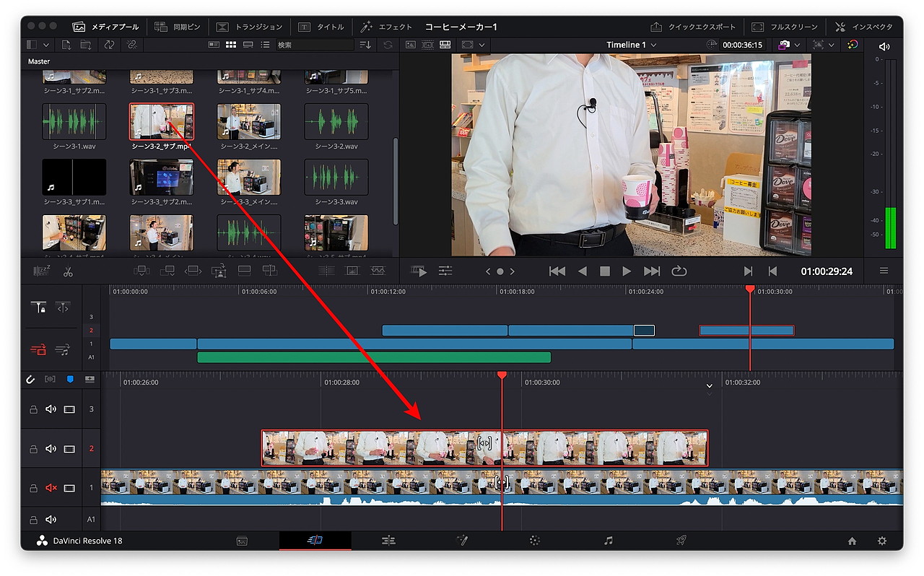Open the エフェクト tab
This screenshot has height=576, width=924.
(x=387, y=27)
